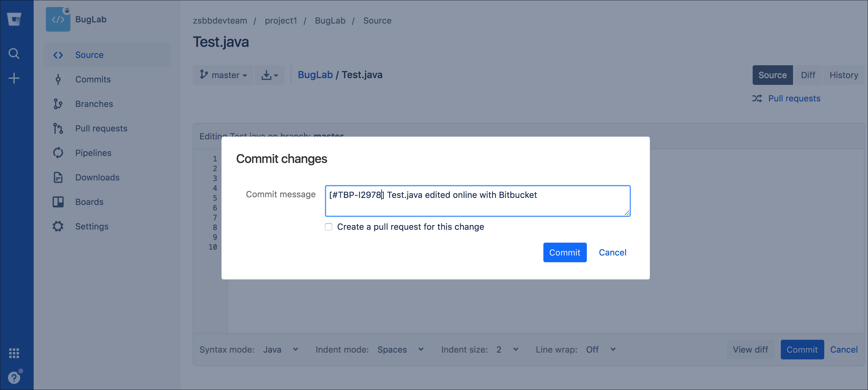Viewport: 868px width, 390px height.
Task: Click Cancel link in commit dialog
Action: (612, 252)
